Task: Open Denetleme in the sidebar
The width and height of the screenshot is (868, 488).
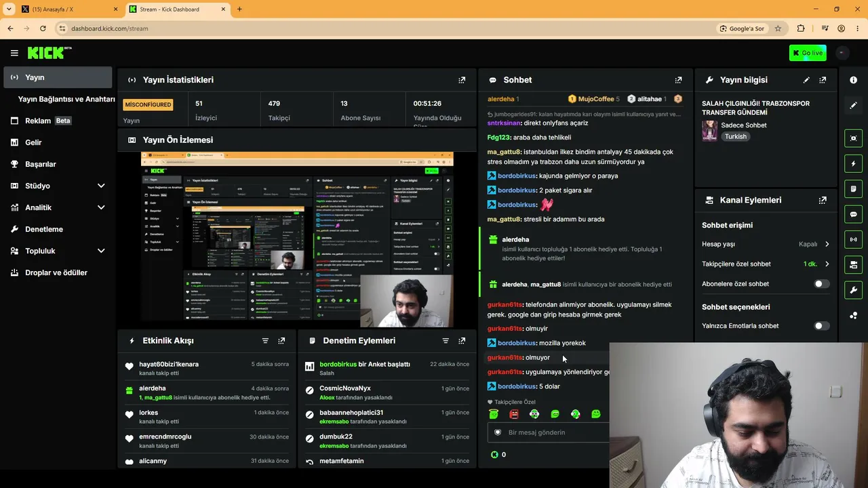Action: coord(56,229)
